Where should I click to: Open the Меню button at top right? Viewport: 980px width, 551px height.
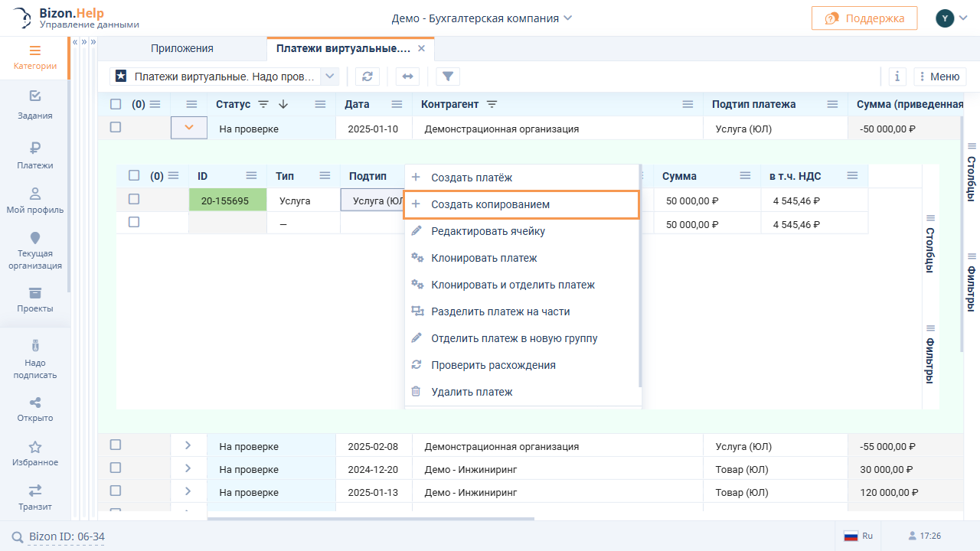[x=939, y=77]
